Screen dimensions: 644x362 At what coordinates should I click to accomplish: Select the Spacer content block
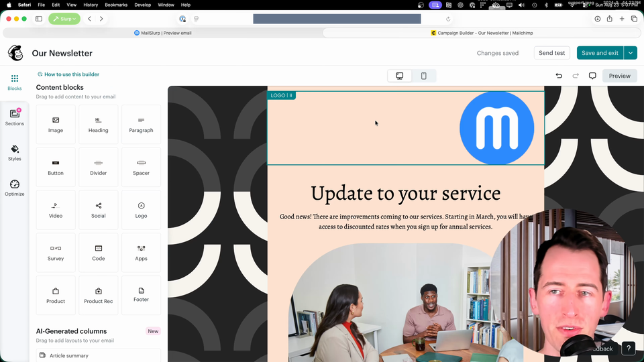pyautogui.click(x=141, y=167)
